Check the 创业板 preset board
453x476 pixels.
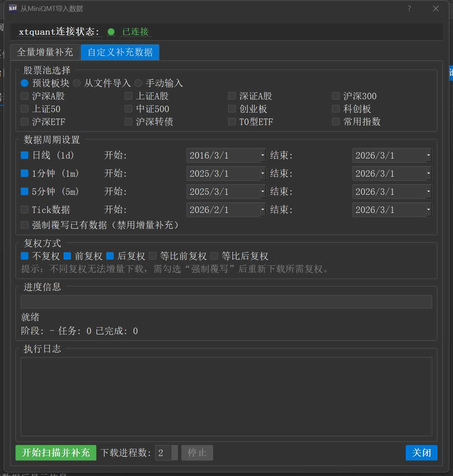click(232, 109)
